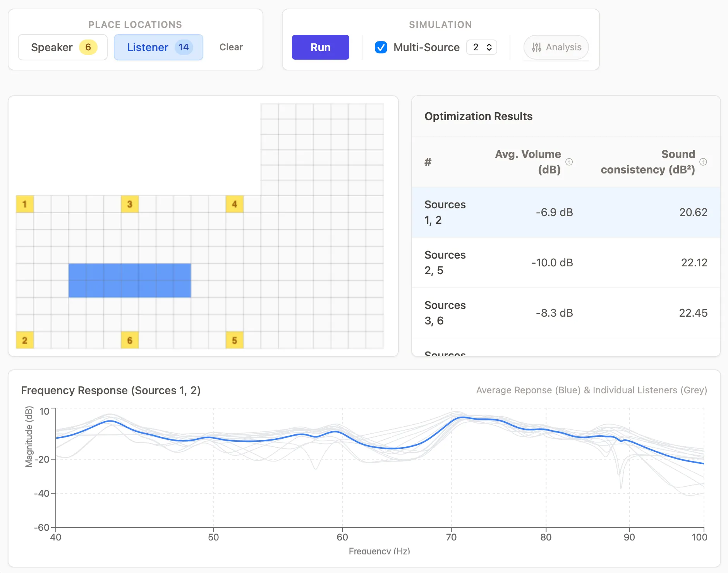The width and height of the screenshot is (728, 573).
Task: Open the Analysis panel
Action: pos(556,47)
